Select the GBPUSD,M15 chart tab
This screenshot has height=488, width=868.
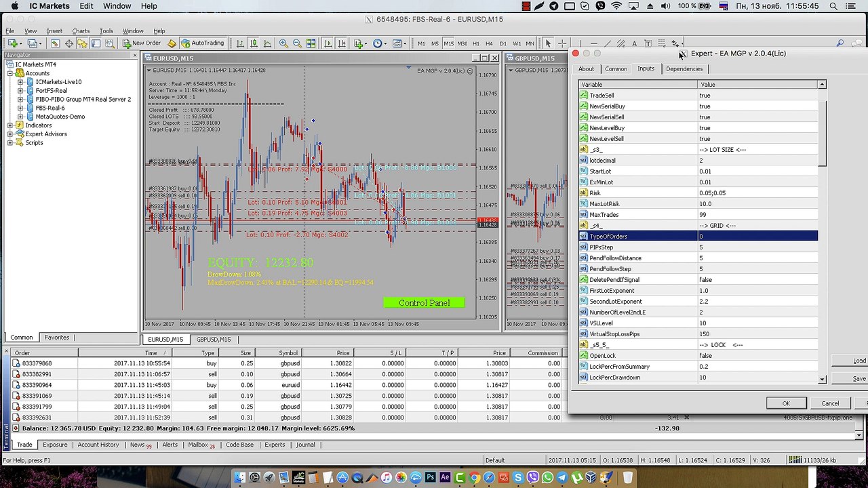coord(214,340)
